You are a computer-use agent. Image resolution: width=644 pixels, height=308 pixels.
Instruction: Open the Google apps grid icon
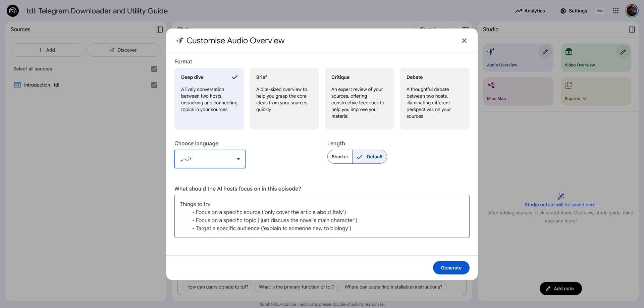click(x=615, y=11)
